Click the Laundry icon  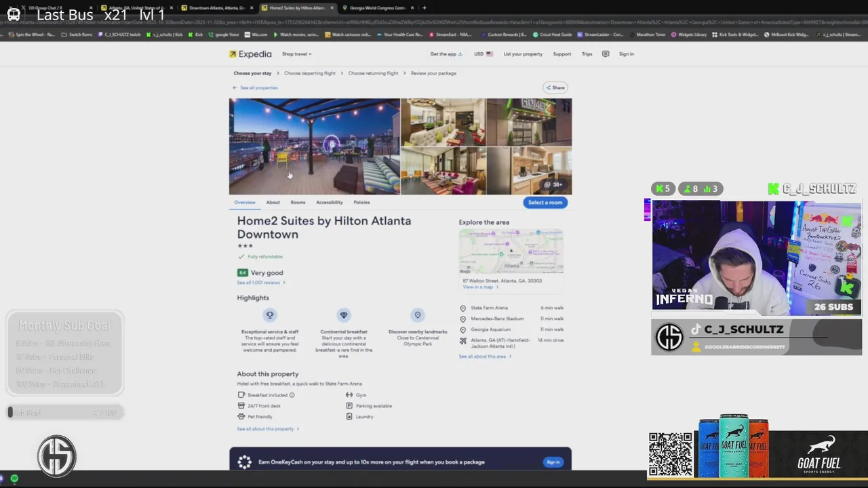(x=349, y=417)
